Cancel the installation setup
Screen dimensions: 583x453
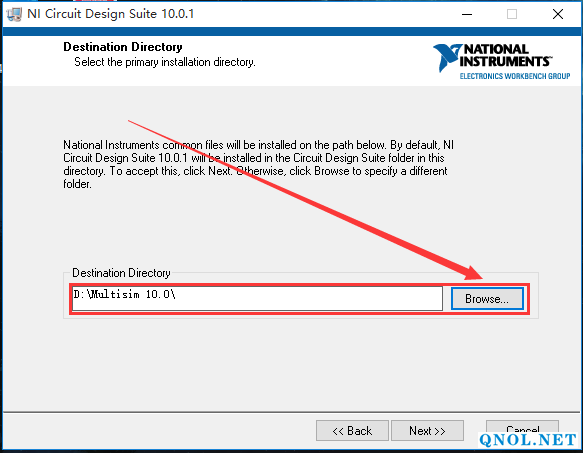tap(522, 428)
